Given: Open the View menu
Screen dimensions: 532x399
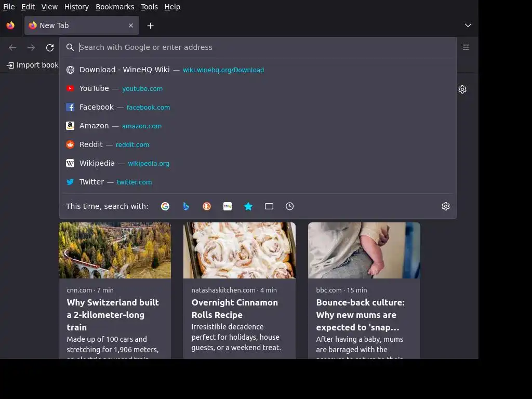Looking at the screenshot, I should point(49,7).
